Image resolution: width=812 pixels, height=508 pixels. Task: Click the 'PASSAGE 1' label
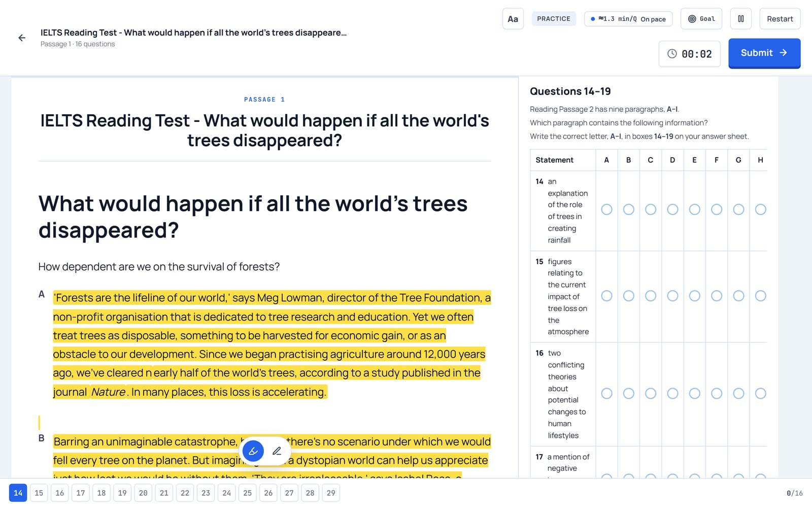(264, 100)
